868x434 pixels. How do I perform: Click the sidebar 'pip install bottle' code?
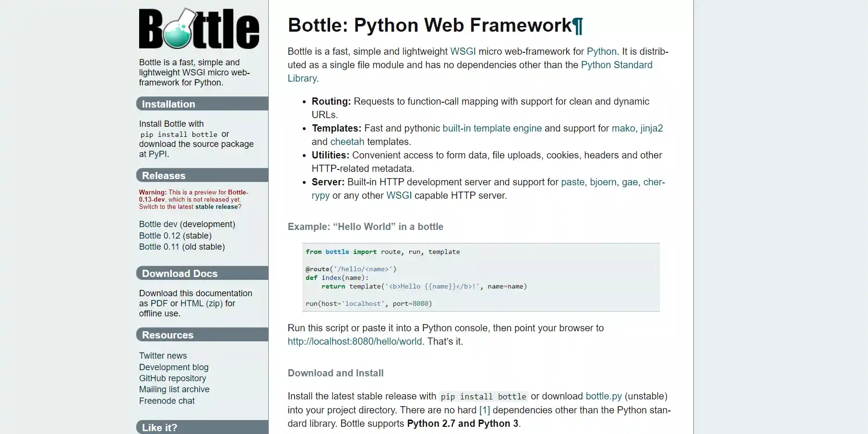coord(178,134)
